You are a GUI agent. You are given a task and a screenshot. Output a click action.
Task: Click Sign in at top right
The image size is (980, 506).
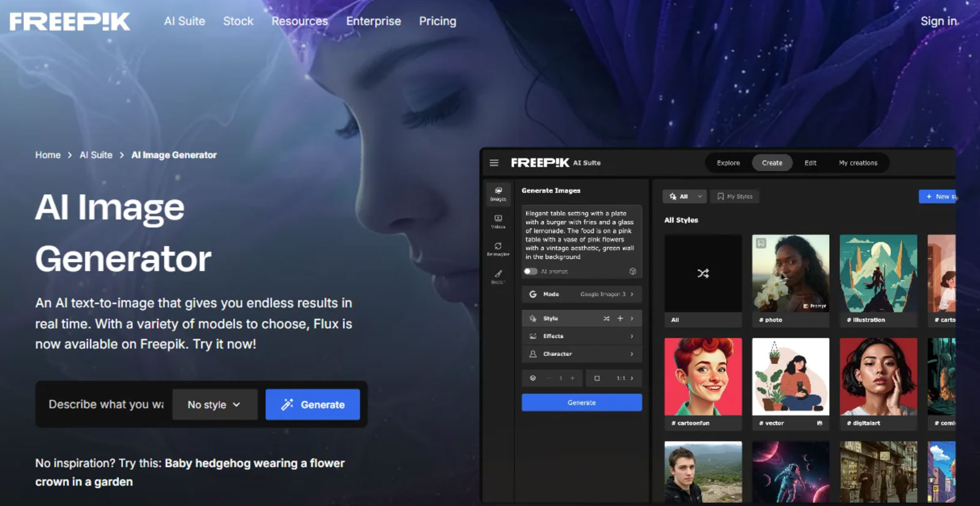(938, 21)
